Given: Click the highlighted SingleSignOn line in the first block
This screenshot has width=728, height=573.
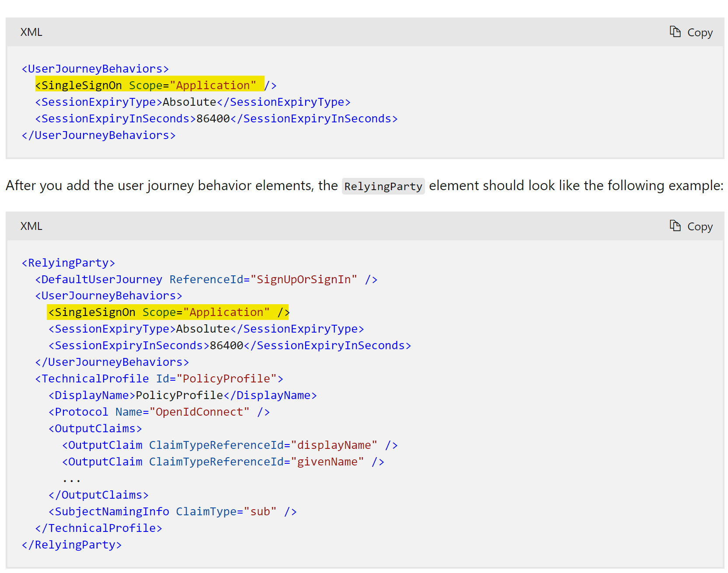Looking at the screenshot, I should [x=156, y=85].
